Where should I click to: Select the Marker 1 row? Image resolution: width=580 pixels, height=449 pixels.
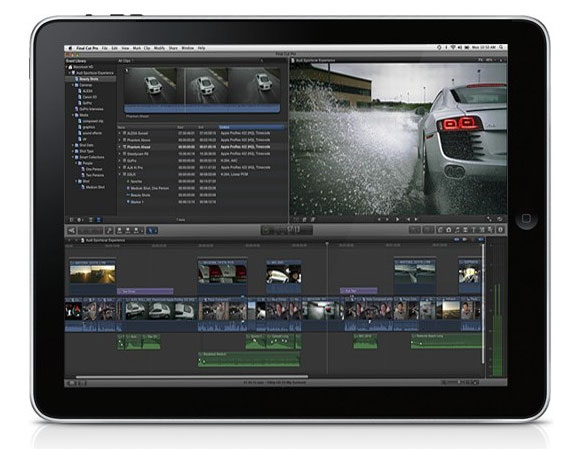point(202,202)
